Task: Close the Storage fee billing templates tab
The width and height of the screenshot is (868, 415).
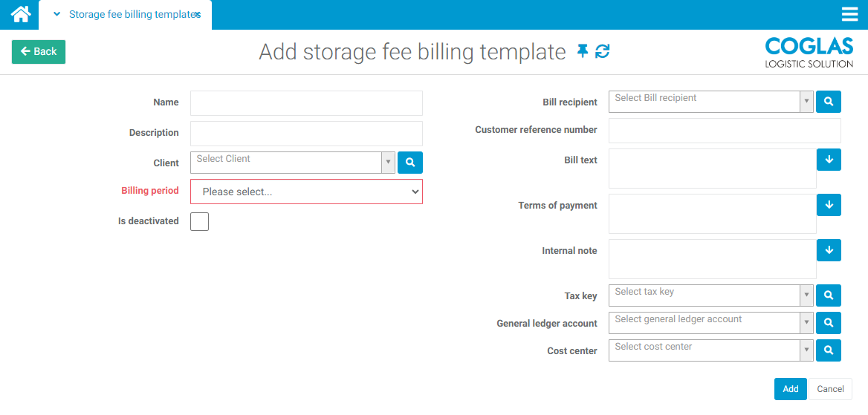Action: tap(198, 15)
